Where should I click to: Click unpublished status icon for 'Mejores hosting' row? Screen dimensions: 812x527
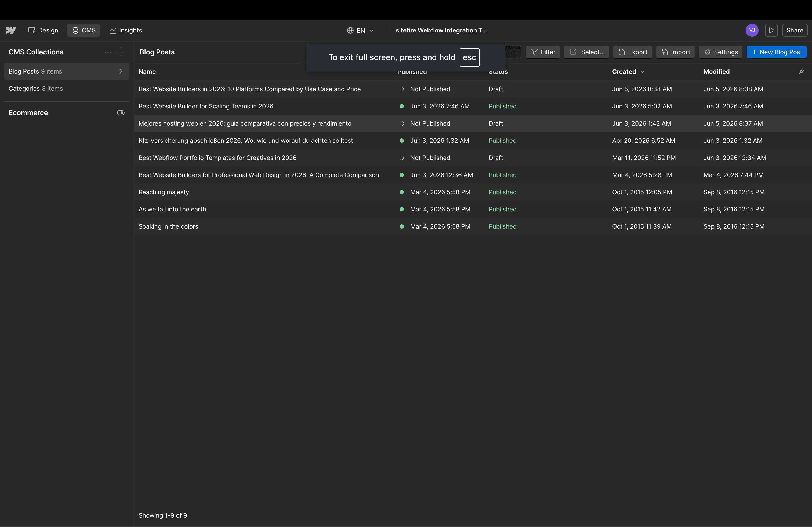click(x=401, y=123)
